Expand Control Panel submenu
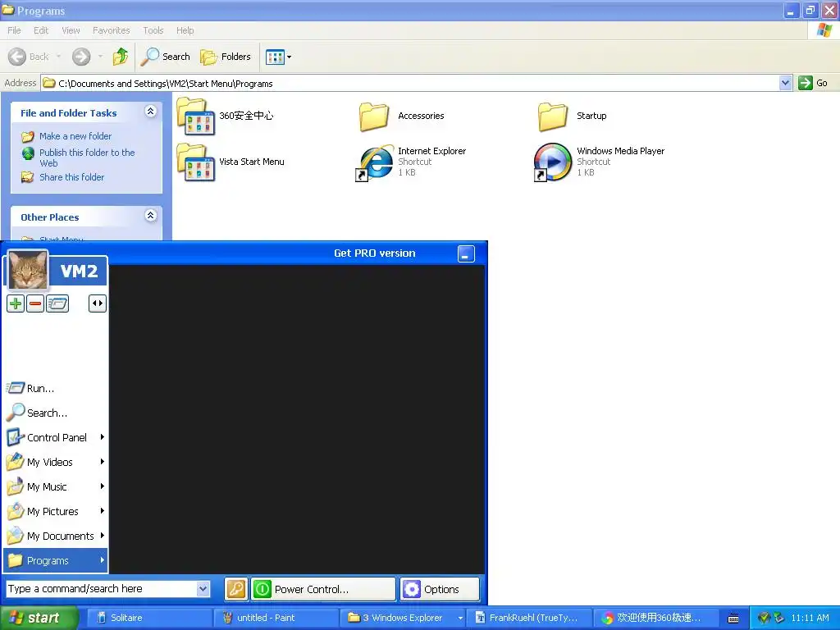840x630 pixels. (56, 438)
